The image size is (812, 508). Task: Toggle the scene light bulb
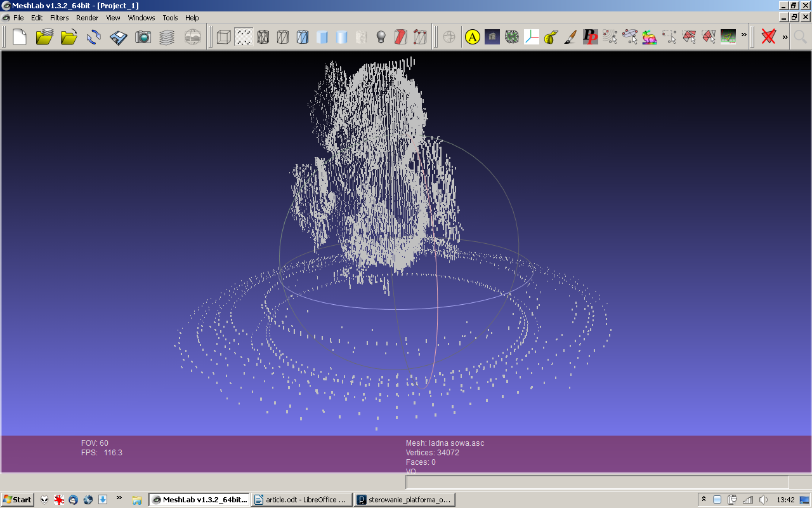(x=380, y=37)
